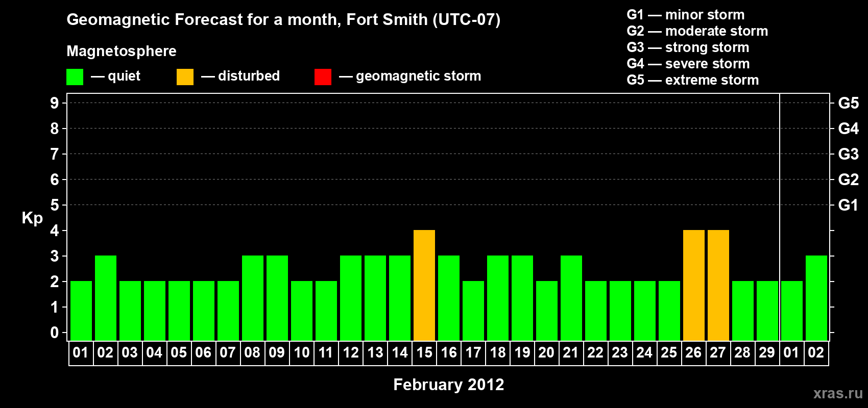This screenshot has height=408, width=868.
Task: Click the 'G3 — strong storm' legend line
Action: click(688, 47)
